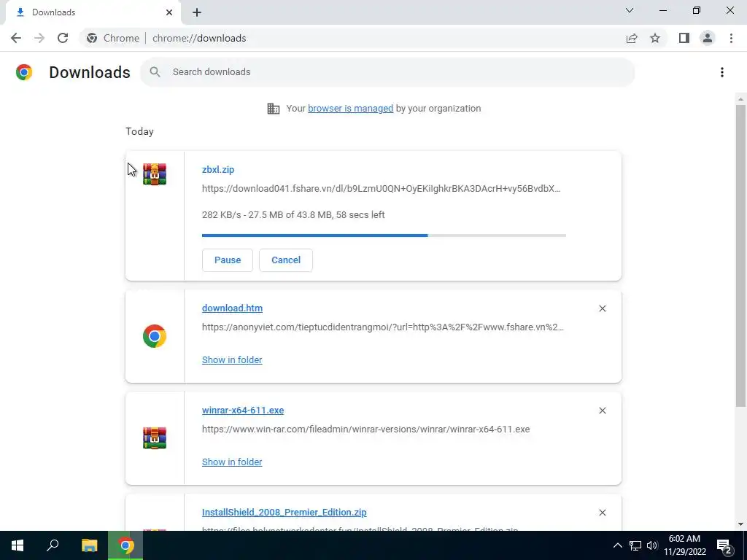
Task: Remove winrar-x64-611.exe from the list
Action: point(602,411)
